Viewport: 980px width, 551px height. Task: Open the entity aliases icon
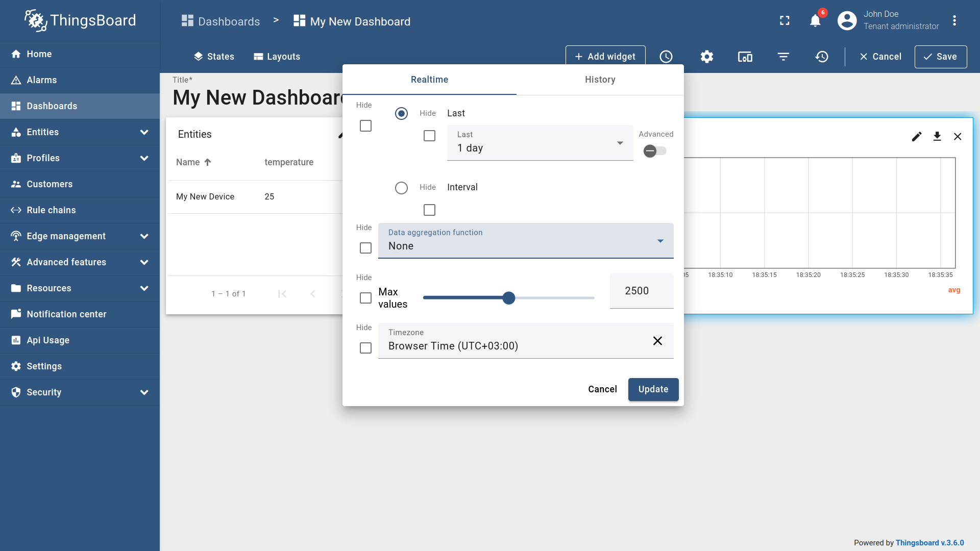[745, 57]
